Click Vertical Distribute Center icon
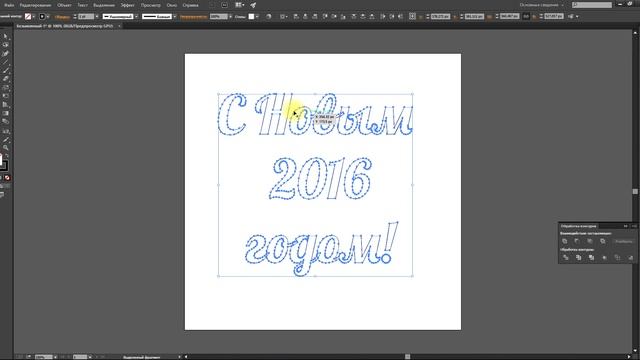This screenshot has width=640, height=360. tap(362, 16)
